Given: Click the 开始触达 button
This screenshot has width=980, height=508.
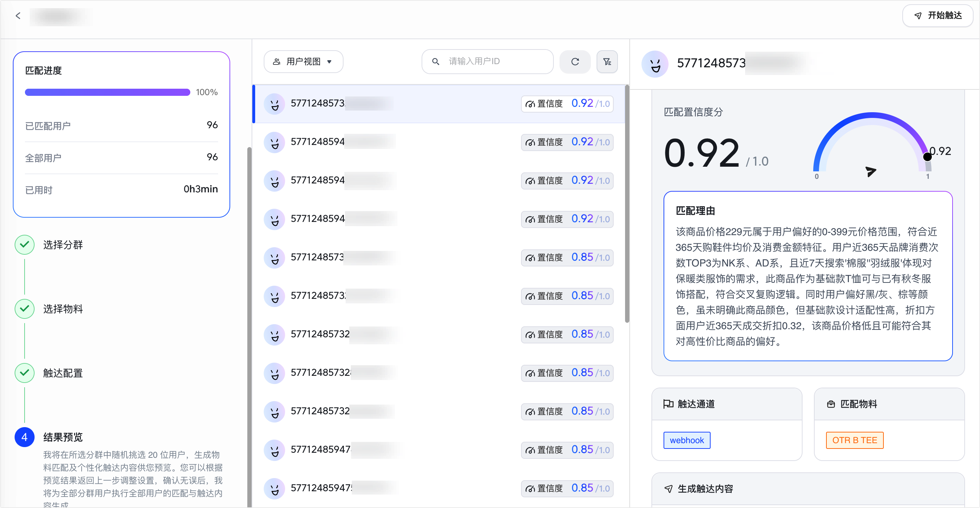Looking at the screenshot, I should (x=937, y=16).
